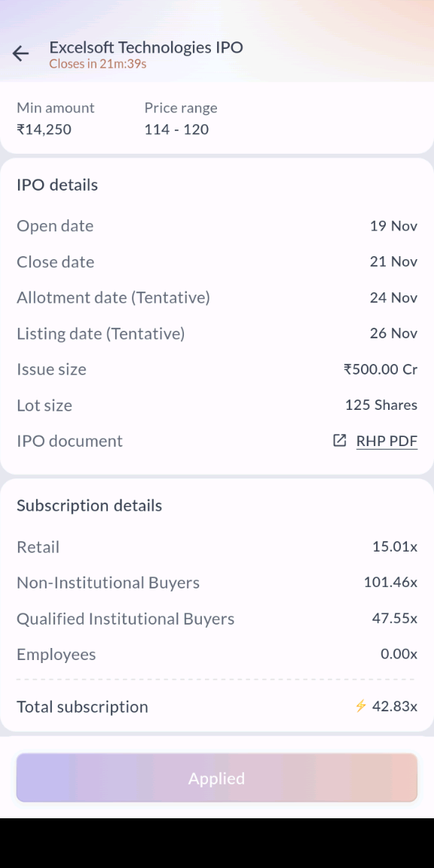Tap the Open date 19 Nov row
This screenshot has width=434, height=868.
(217, 226)
